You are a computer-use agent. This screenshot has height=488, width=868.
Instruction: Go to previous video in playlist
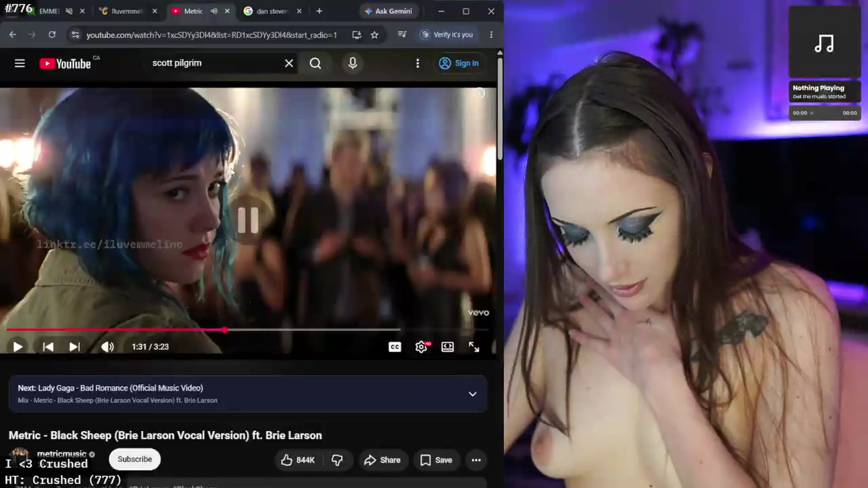(48, 347)
